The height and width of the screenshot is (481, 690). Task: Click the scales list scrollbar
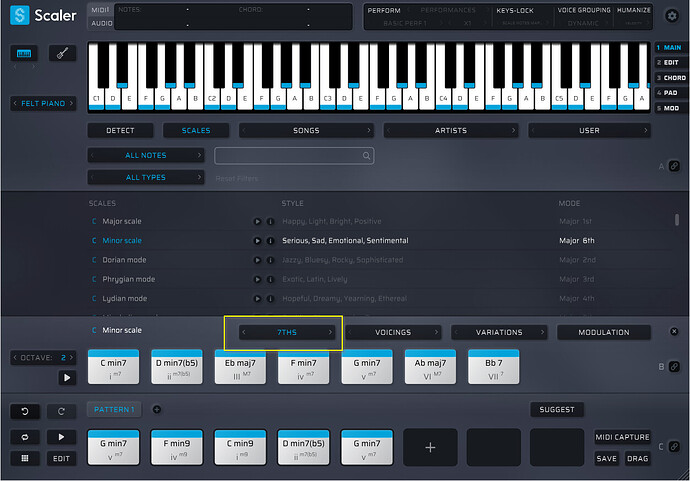click(676, 220)
